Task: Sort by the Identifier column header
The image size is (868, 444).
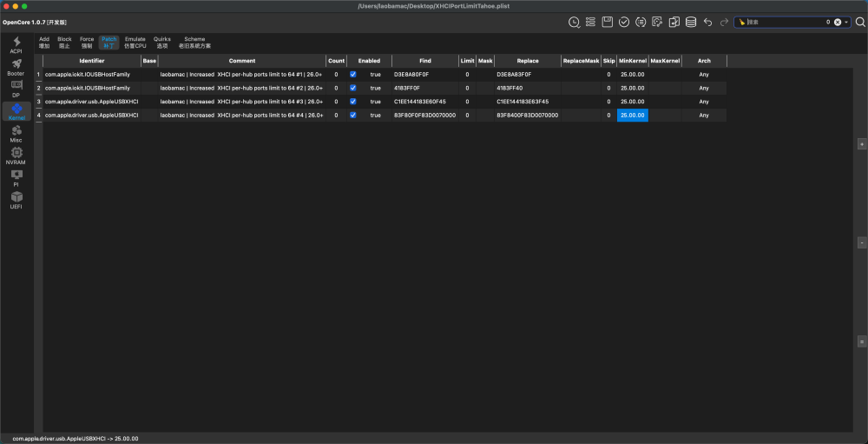Action: 92,61
